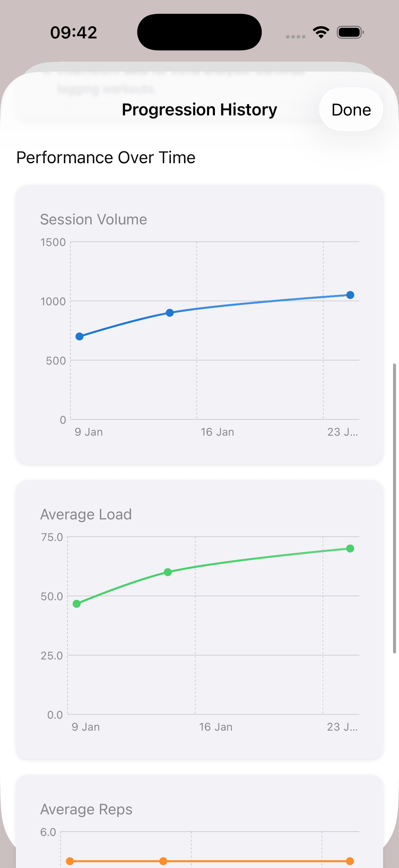Select first orange Average Reps data point
Image resolution: width=399 pixels, height=868 pixels.
(x=70, y=861)
